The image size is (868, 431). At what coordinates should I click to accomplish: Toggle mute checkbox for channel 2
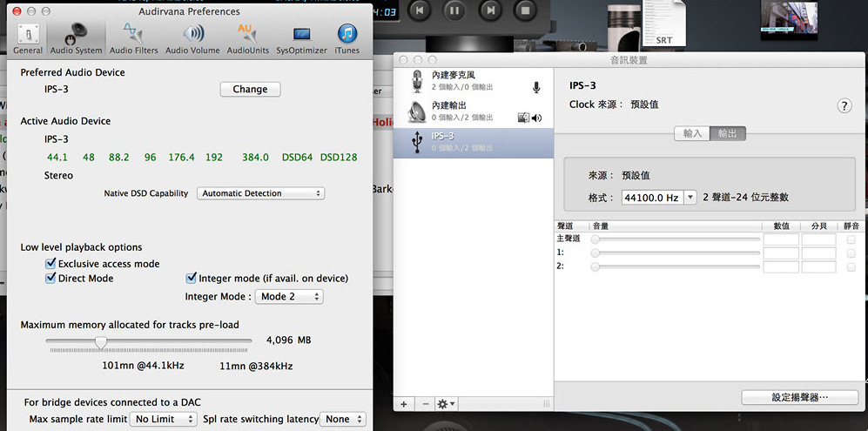851,267
